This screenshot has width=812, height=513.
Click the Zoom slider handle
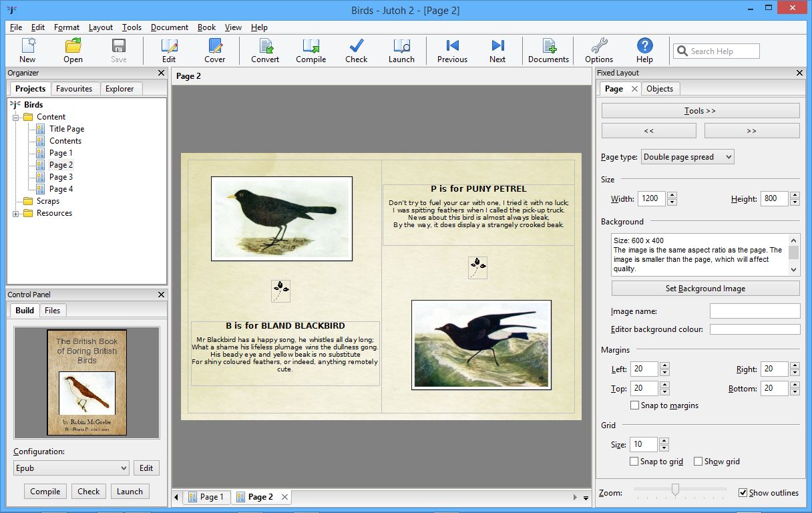pos(675,490)
